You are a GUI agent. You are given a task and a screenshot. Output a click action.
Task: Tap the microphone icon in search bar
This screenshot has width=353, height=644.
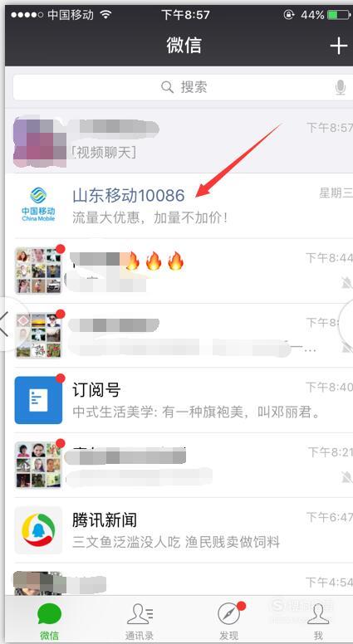341,87
